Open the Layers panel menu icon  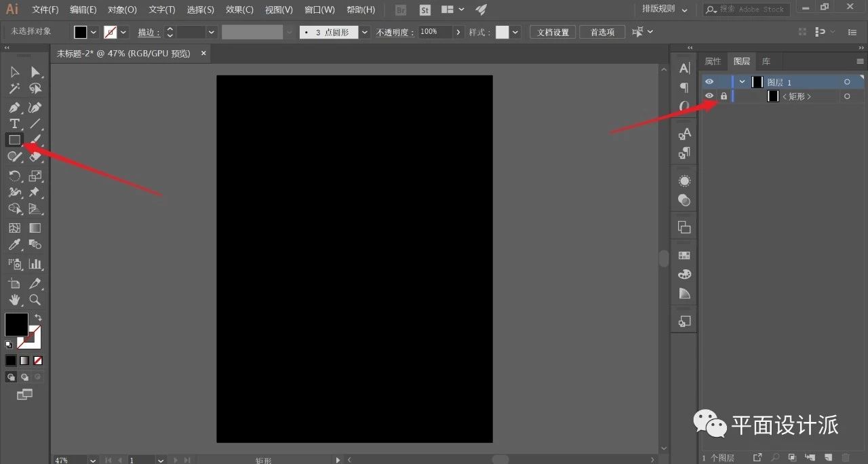tap(860, 61)
